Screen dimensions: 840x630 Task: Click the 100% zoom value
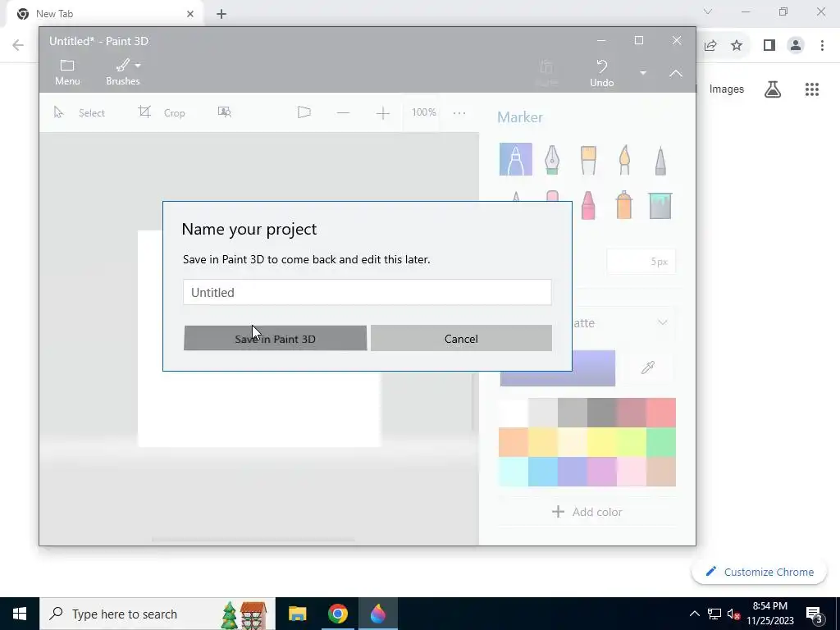423,112
